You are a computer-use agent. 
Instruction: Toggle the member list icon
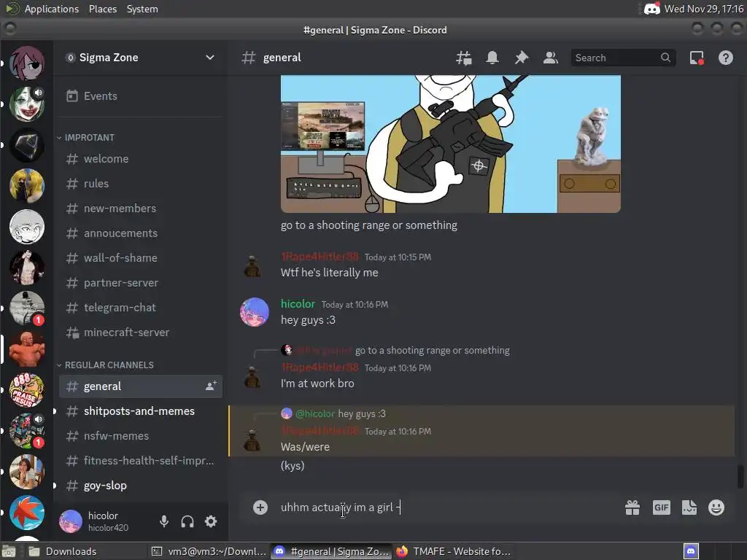(x=551, y=58)
